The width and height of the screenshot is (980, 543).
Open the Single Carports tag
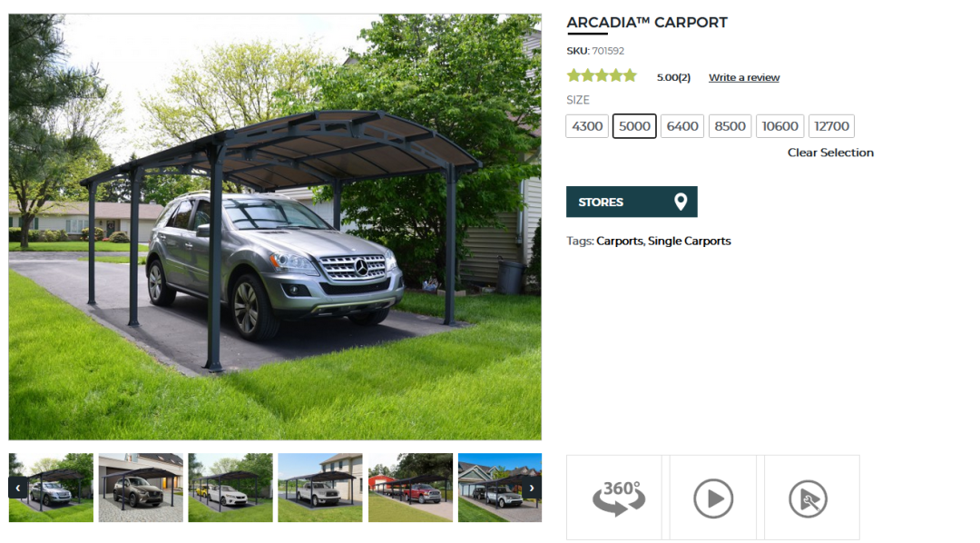690,241
